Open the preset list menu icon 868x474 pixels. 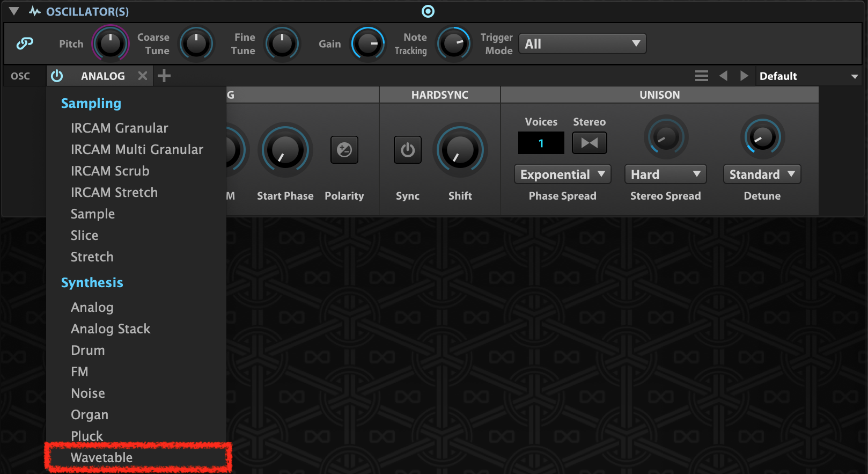coord(702,76)
